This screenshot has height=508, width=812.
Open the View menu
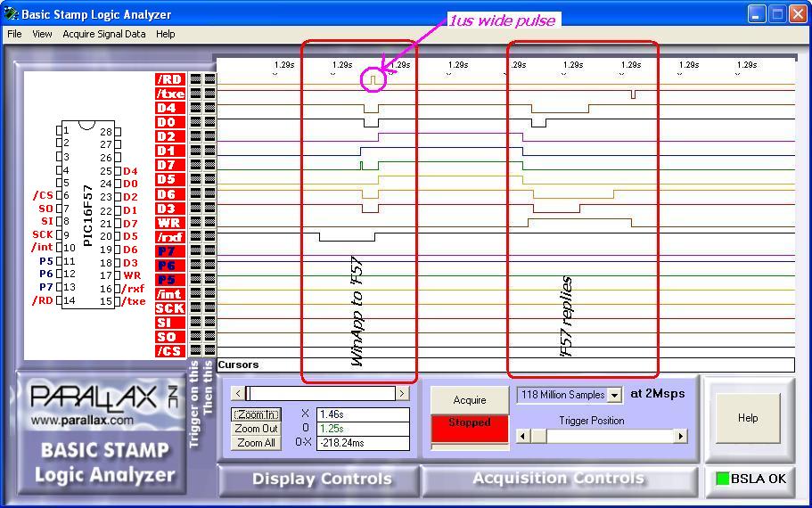tap(42, 34)
